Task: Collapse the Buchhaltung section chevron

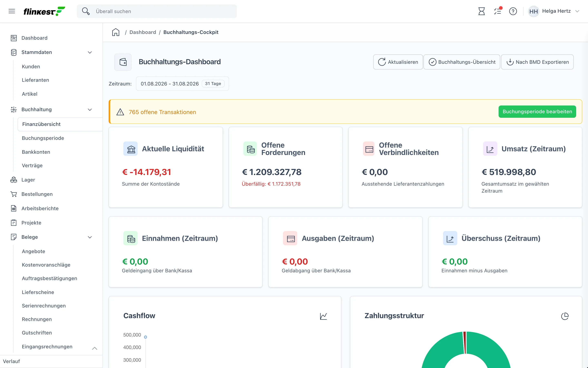Action: point(90,110)
